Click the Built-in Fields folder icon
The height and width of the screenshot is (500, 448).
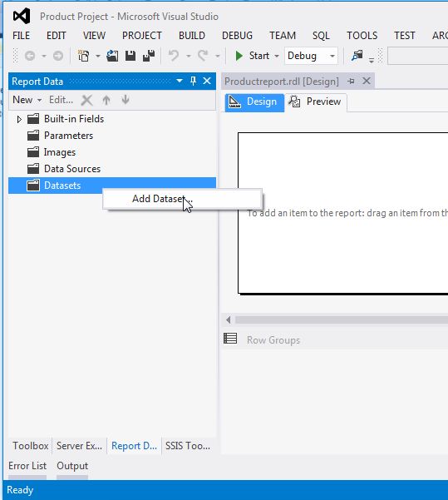[33, 119]
